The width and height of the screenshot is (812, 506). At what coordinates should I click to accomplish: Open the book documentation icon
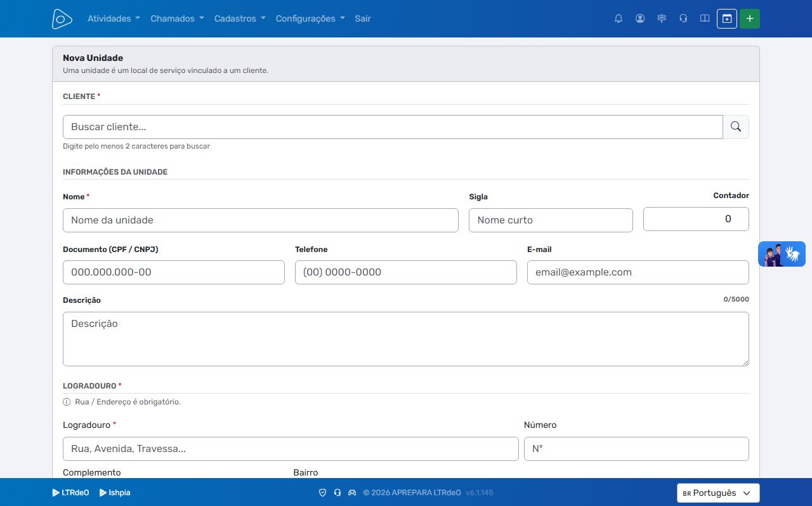tap(705, 19)
